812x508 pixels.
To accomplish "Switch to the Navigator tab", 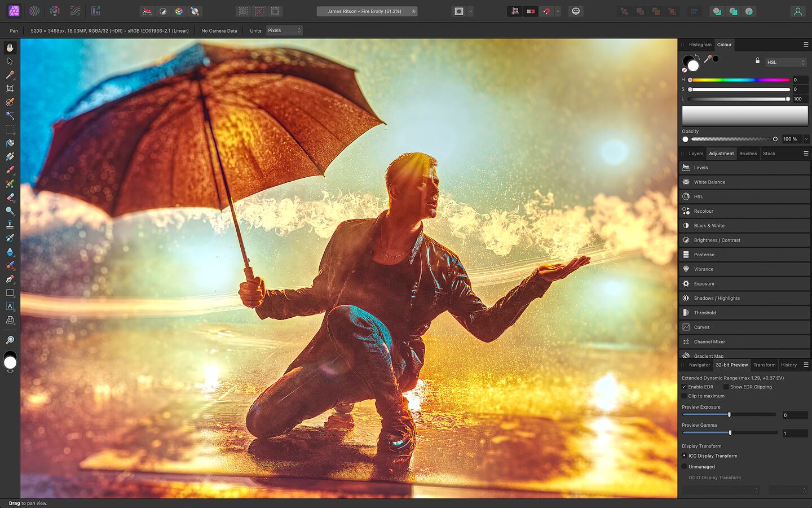I will coord(699,365).
